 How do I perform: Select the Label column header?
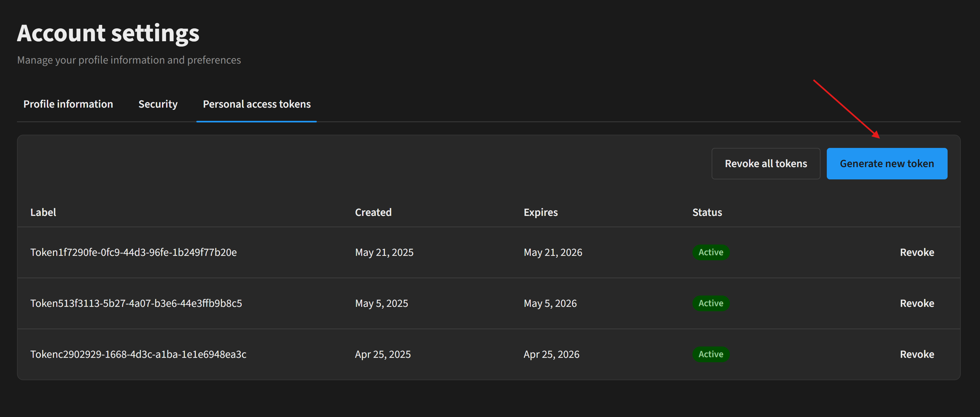click(43, 212)
